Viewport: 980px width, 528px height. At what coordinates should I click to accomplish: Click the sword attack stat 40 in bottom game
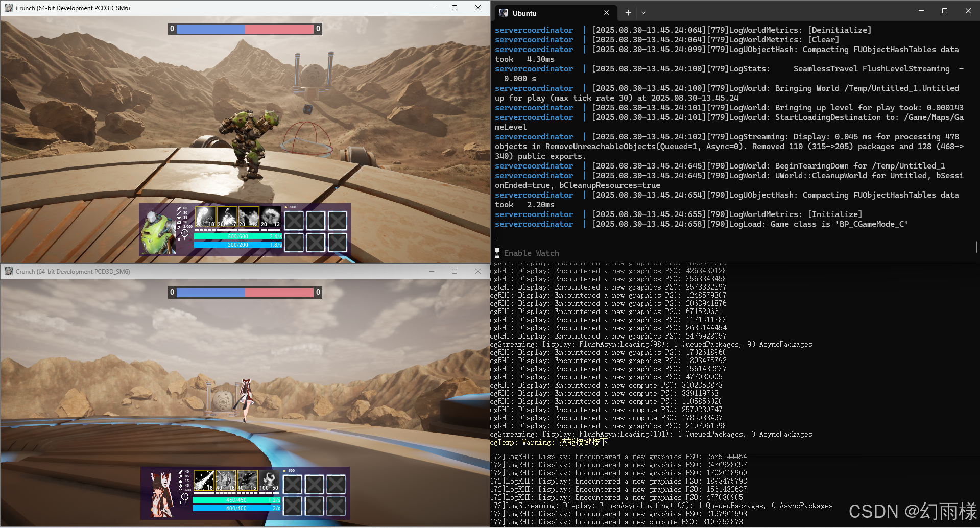point(183,472)
